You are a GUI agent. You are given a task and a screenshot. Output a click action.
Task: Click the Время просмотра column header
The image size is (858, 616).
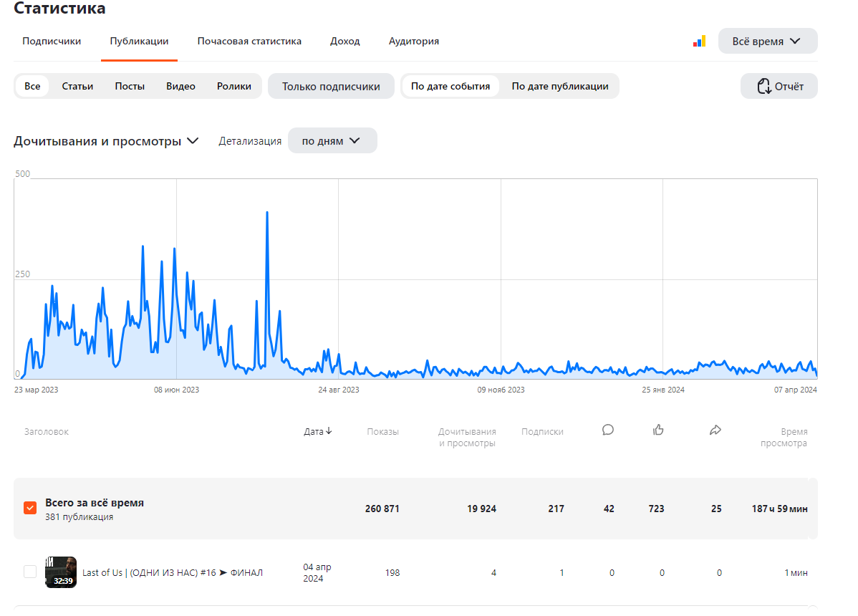[x=784, y=437]
